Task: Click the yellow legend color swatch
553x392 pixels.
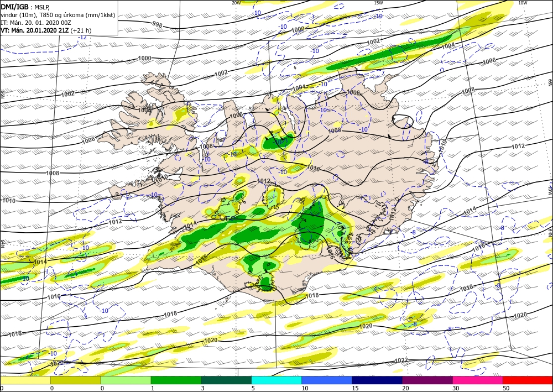Action: pyautogui.click(x=25, y=380)
